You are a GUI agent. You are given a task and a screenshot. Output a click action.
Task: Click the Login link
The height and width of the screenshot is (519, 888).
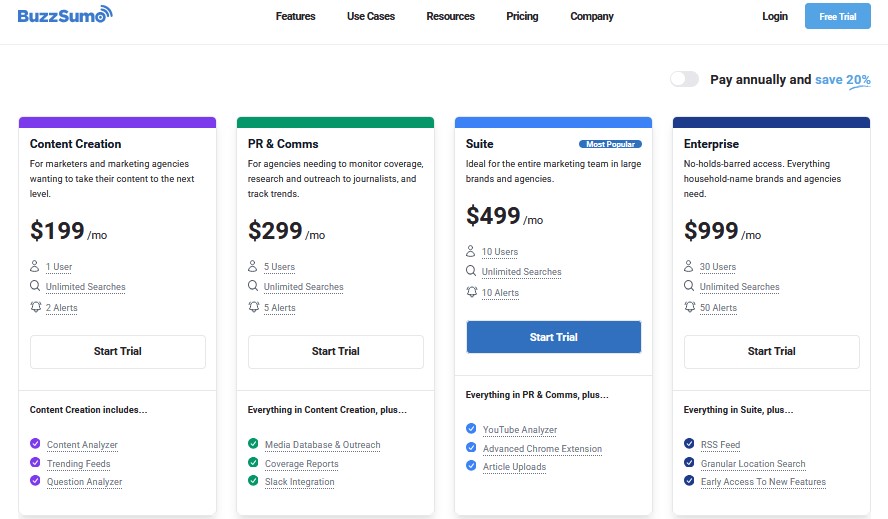point(775,17)
